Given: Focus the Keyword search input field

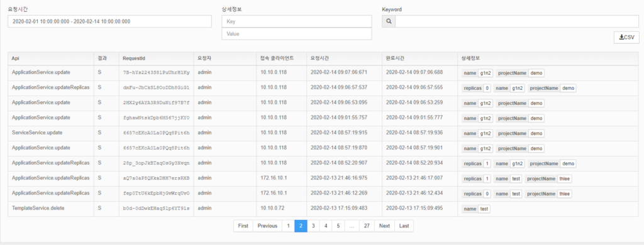Looking at the screenshot, I should (517, 21).
